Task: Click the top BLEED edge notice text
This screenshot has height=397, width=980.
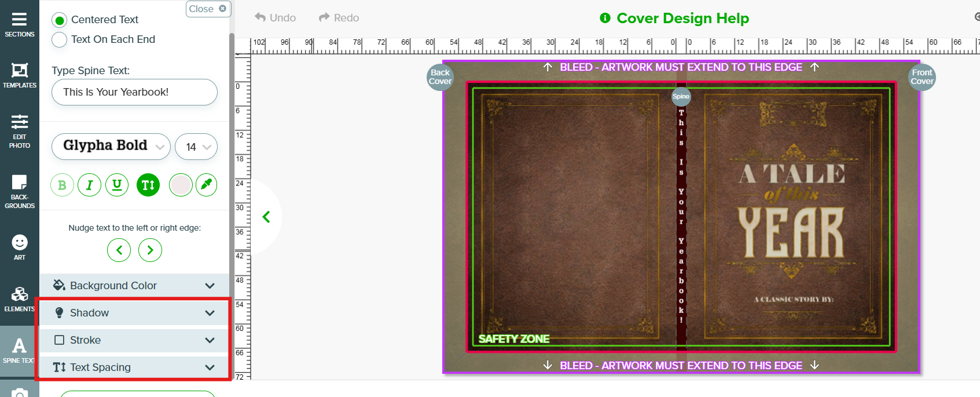Action: pyautogui.click(x=681, y=67)
